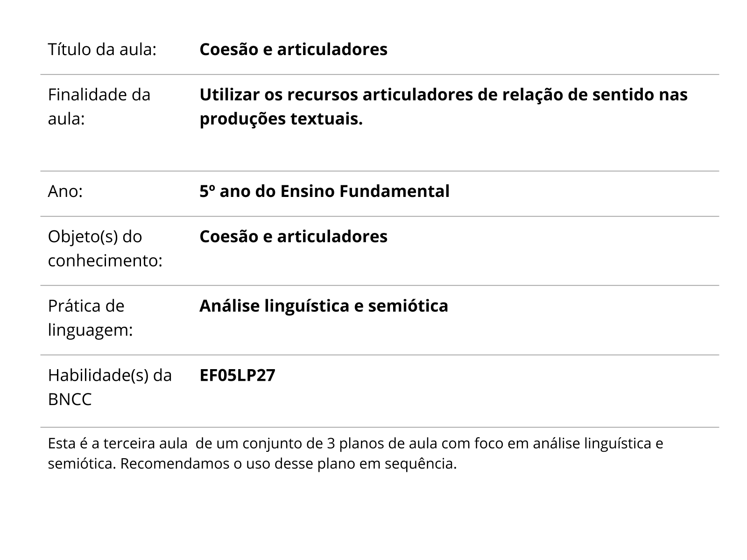Click the words "produções textuais."
This screenshot has height=560, width=747.
tap(281, 119)
